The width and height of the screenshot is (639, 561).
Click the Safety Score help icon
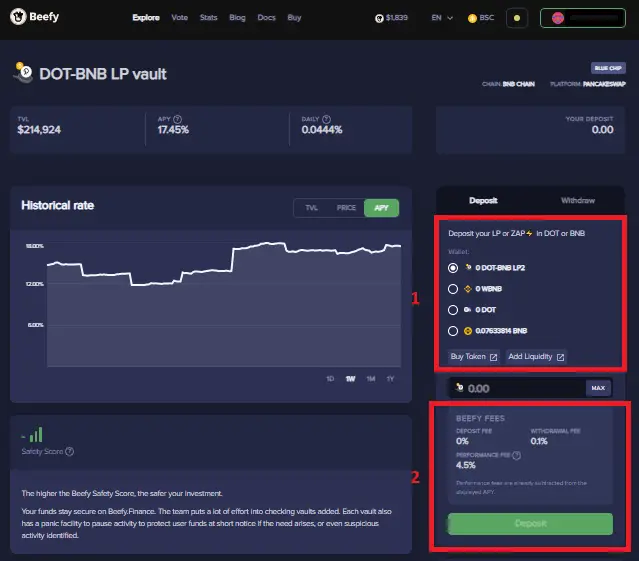(69, 451)
